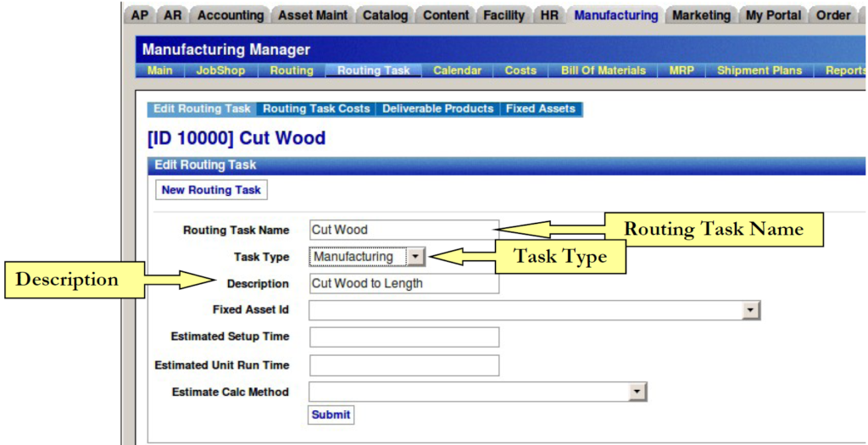Open the Deliverable Products tab
868x445 pixels.
pos(437,109)
